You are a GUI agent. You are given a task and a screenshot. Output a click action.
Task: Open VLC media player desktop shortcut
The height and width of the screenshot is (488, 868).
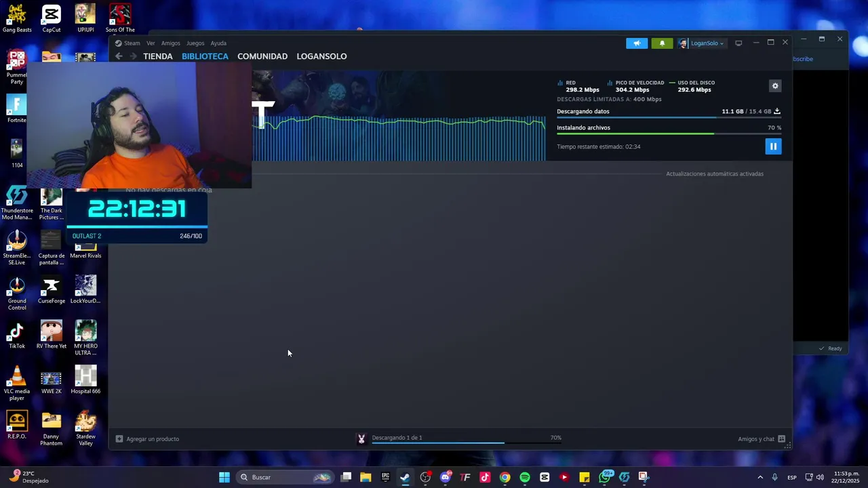(17, 383)
